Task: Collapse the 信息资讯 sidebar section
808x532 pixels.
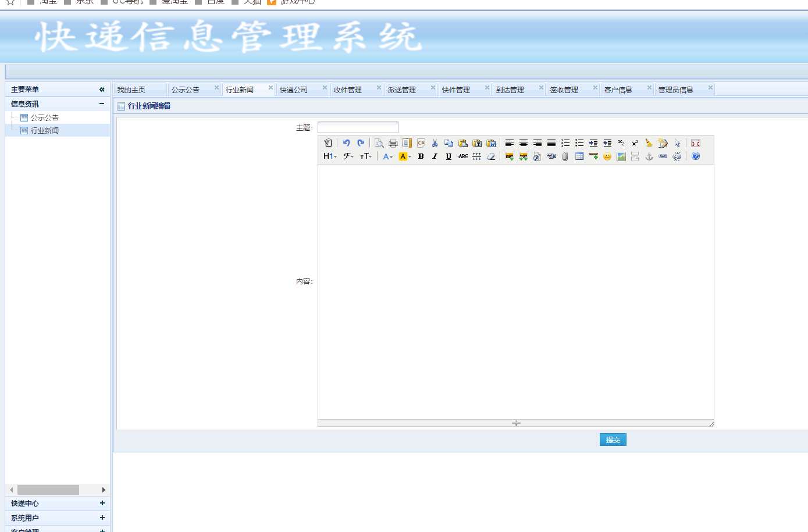Action: click(x=102, y=104)
